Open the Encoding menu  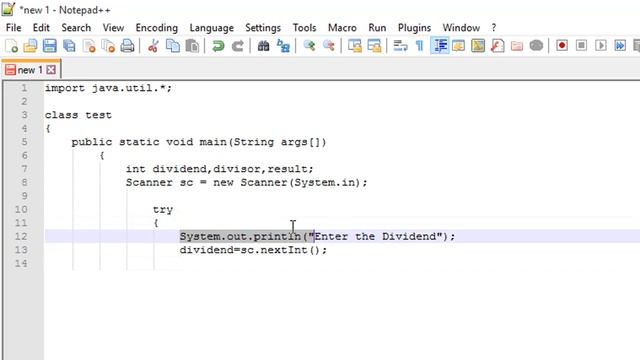[x=157, y=28]
